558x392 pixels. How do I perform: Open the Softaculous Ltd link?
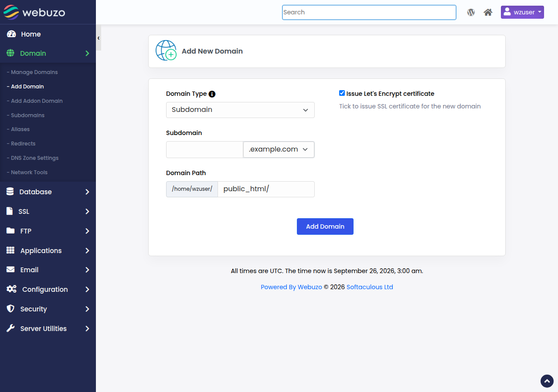point(370,287)
